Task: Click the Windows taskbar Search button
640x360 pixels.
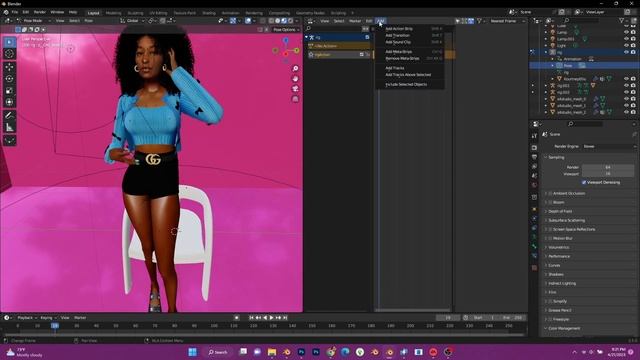Action: point(218,352)
